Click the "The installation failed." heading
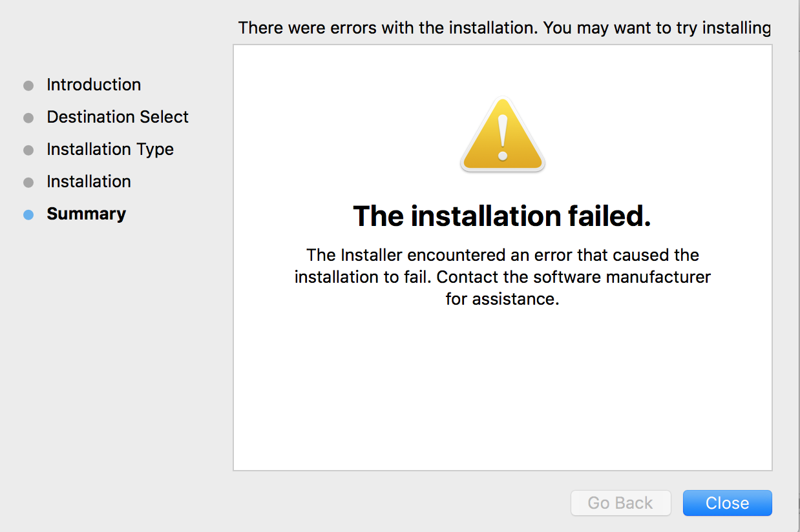Screen dimensions: 800x532 502,216
